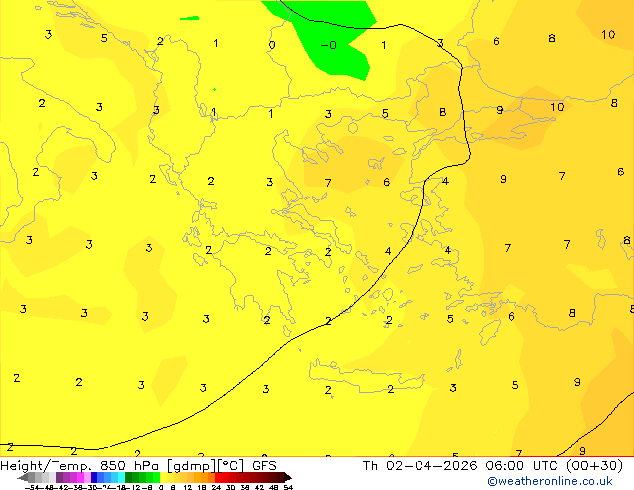Click the 'Th 02-04-2026 06:00 UTC' timestamp

pos(461,466)
